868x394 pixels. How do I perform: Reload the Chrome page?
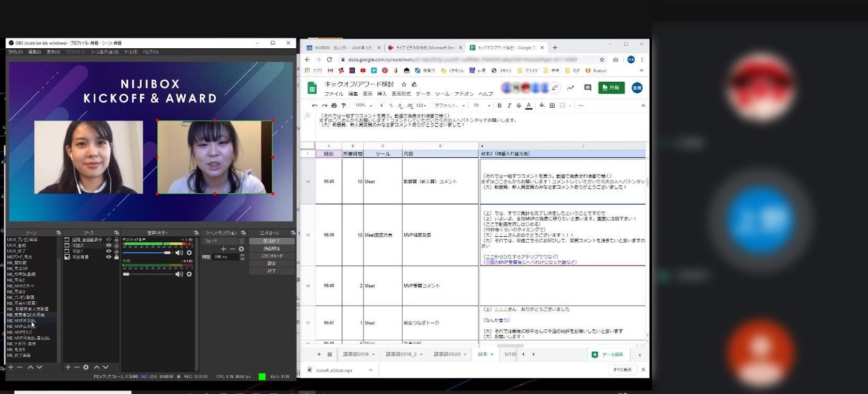(x=330, y=60)
